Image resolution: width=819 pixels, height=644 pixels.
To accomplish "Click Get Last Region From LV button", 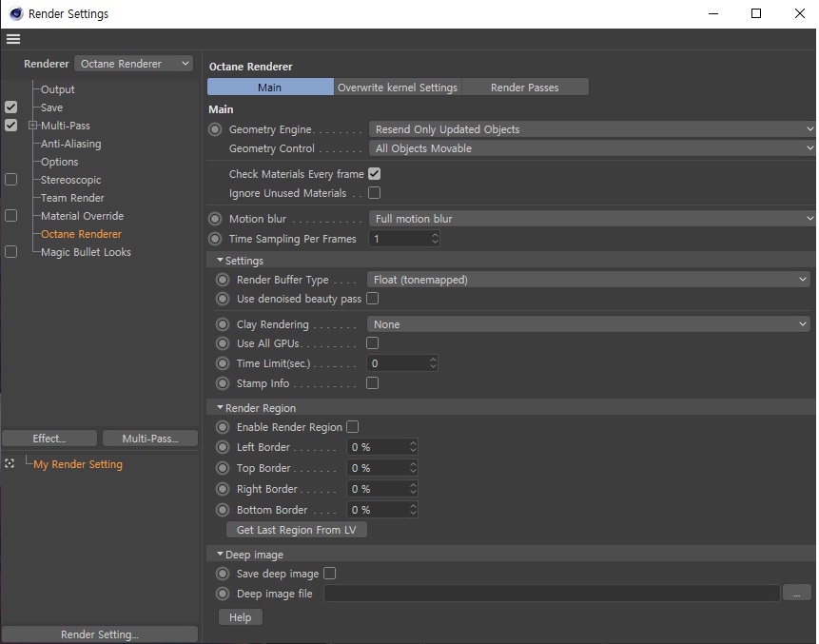I will [x=297, y=530].
